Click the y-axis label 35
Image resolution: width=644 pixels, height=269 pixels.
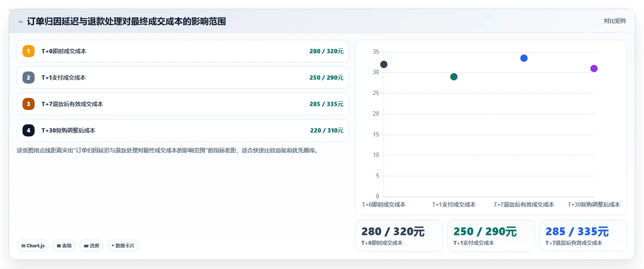tap(376, 52)
